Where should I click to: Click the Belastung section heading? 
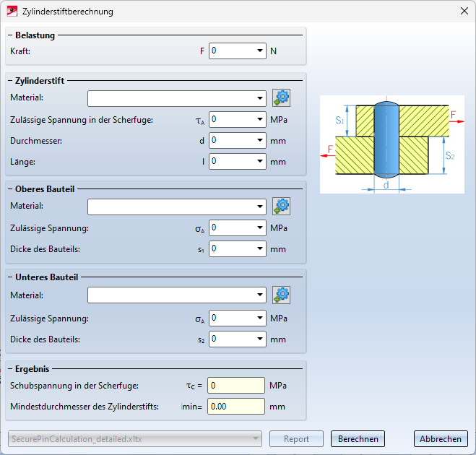[35, 35]
